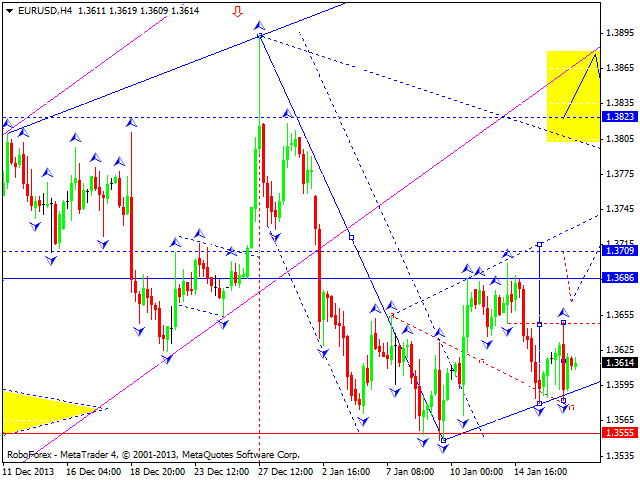The width and height of the screenshot is (640, 480).
Task: Click the up fractal arrow above the 27 Dec peak
Action: click(x=259, y=25)
